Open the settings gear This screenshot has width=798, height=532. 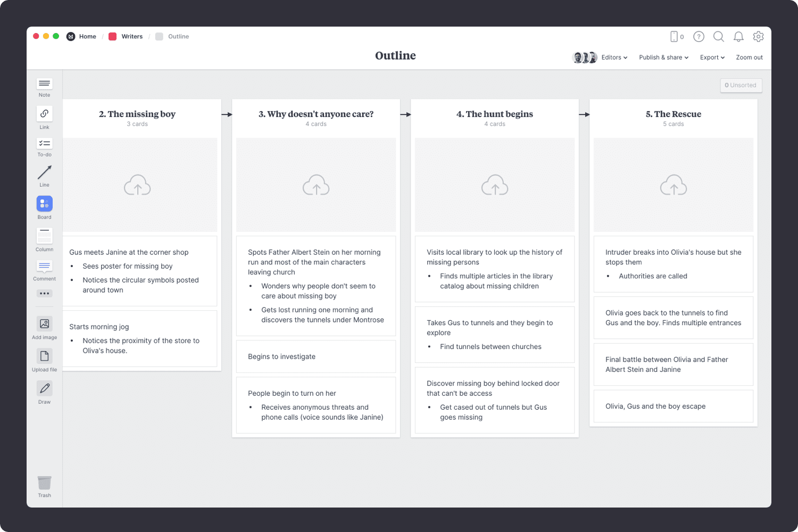click(x=759, y=37)
